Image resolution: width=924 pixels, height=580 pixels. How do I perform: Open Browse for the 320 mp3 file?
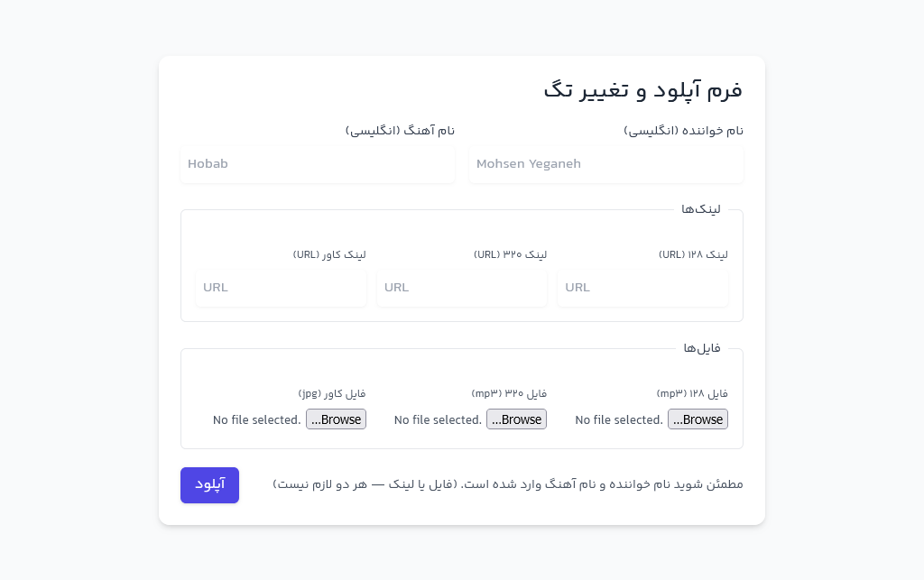point(516,419)
